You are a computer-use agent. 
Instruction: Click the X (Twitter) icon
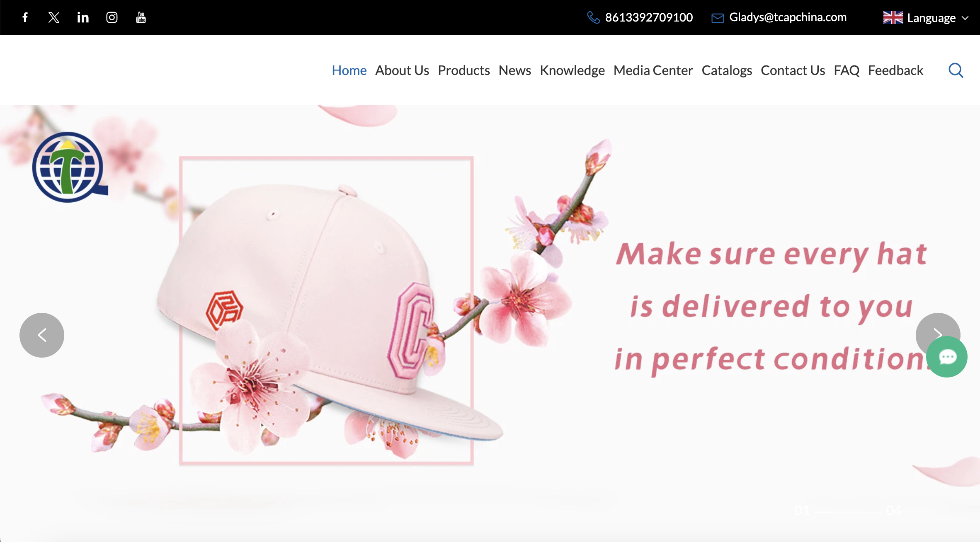coord(54,17)
